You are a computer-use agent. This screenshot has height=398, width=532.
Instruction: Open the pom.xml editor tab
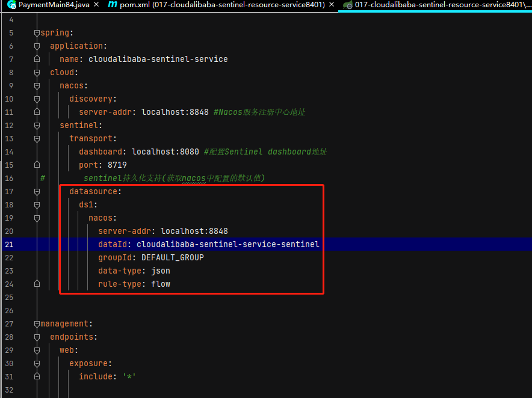[222, 5]
